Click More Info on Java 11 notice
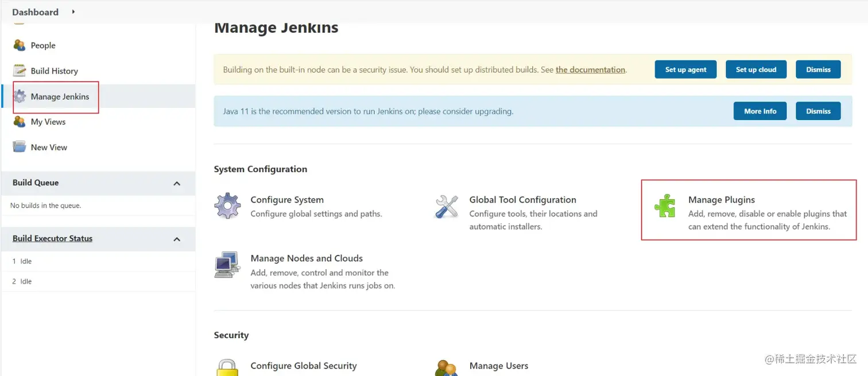Image resolution: width=868 pixels, height=376 pixels. pyautogui.click(x=760, y=111)
